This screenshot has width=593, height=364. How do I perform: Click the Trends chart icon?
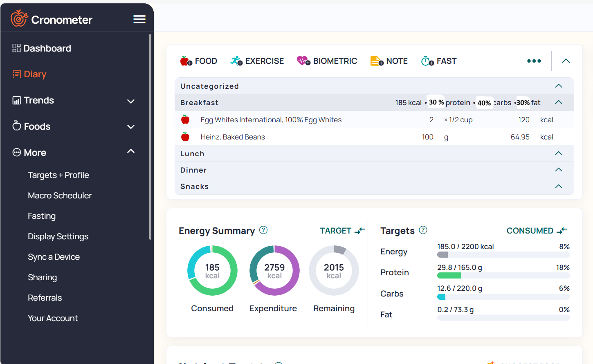click(x=17, y=100)
